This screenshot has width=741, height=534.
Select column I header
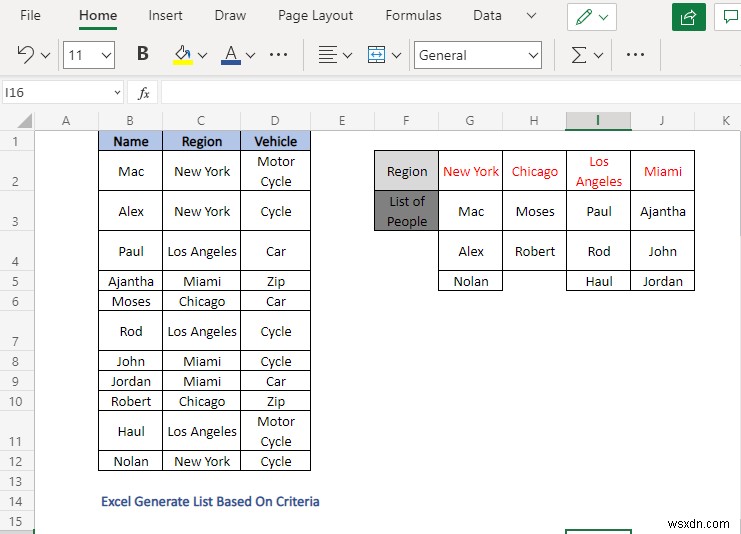pos(598,121)
